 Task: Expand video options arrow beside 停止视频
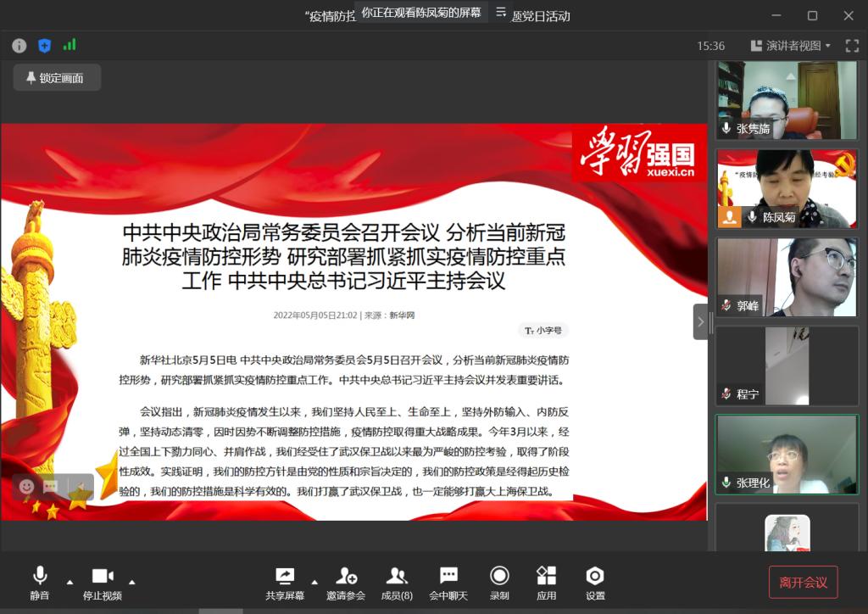[131, 582]
